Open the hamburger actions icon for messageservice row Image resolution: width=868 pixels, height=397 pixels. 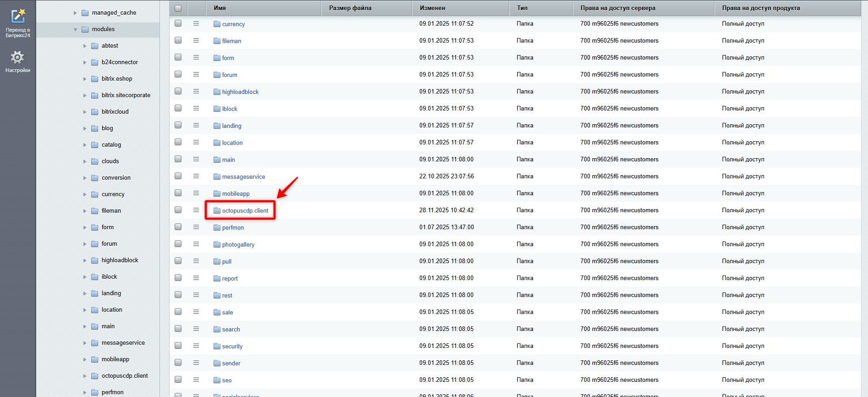click(196, 176)
